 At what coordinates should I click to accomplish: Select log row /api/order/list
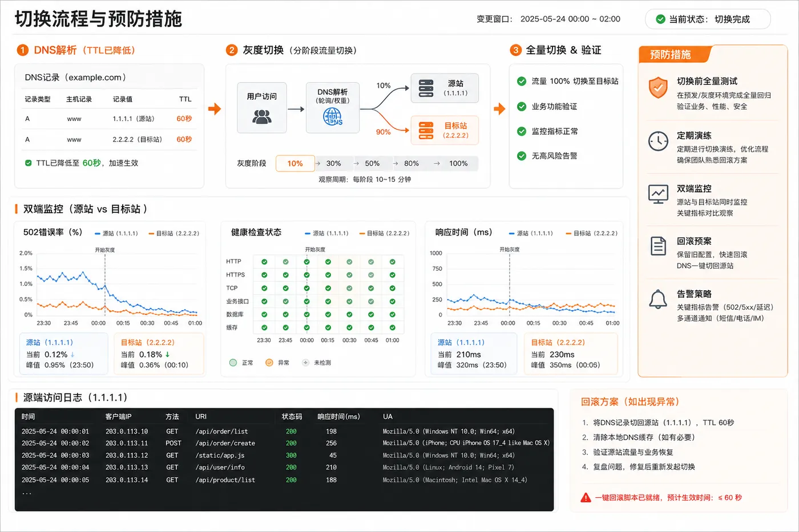coord(284,432)
